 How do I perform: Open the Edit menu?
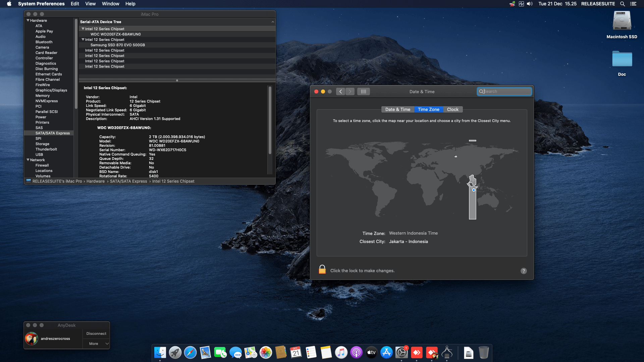(x=75, y=4)
